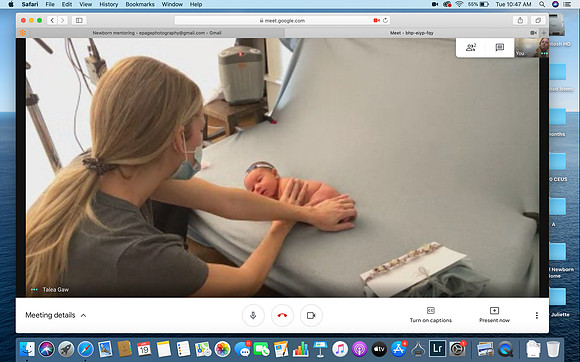
Task: Open Keynote from the Dock
Action: pyautogui.click(x=320, y=349)
